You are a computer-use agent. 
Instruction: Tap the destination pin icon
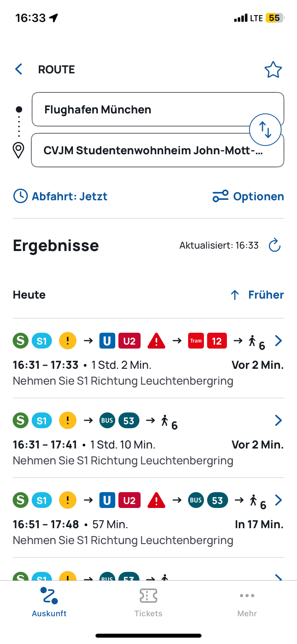click(x=19, y=150)
